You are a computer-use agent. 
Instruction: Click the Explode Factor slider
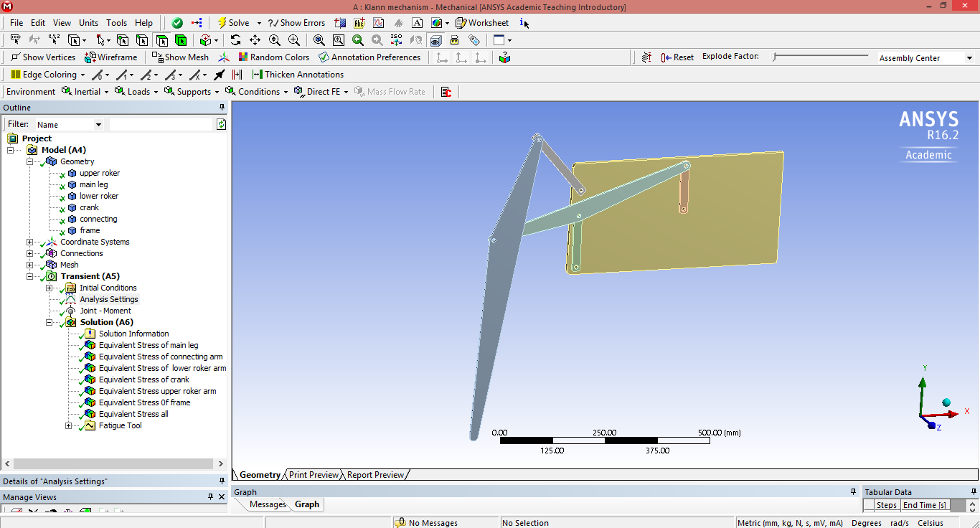(x=821, y=57)
